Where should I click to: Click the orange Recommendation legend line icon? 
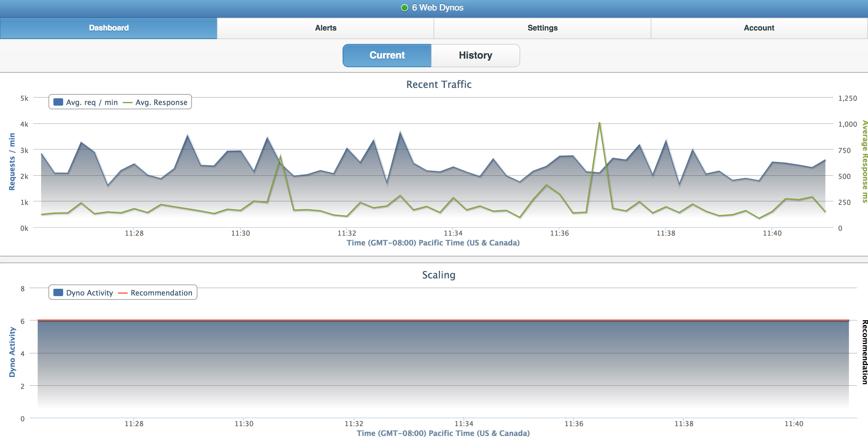(123, 293)
